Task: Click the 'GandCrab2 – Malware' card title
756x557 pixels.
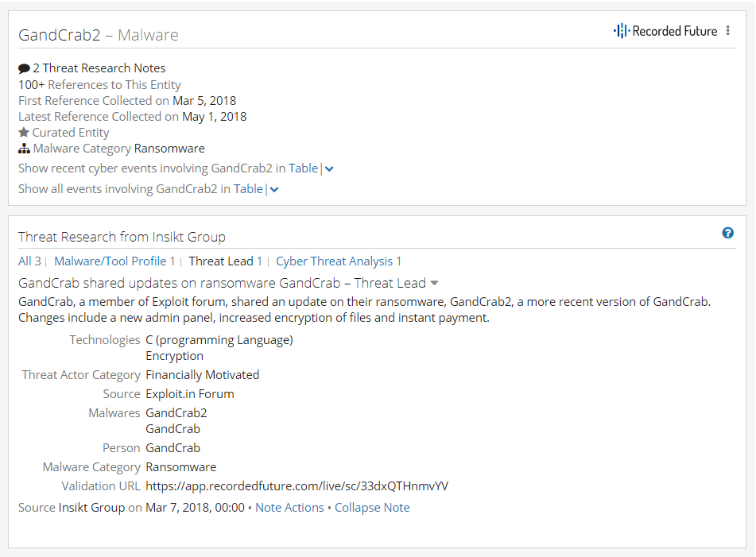Action: coord(99,35)
